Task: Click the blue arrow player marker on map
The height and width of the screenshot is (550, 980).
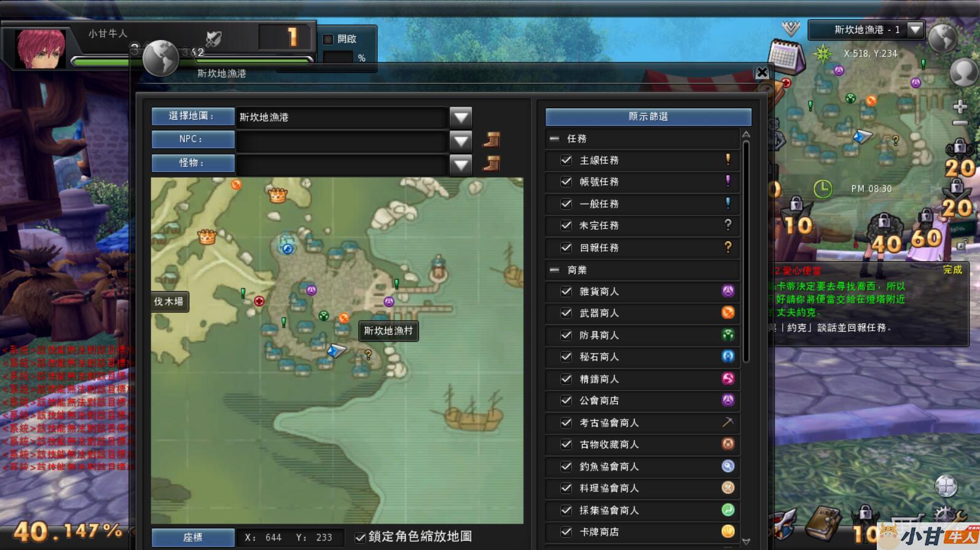Action: tap(336, 350)
